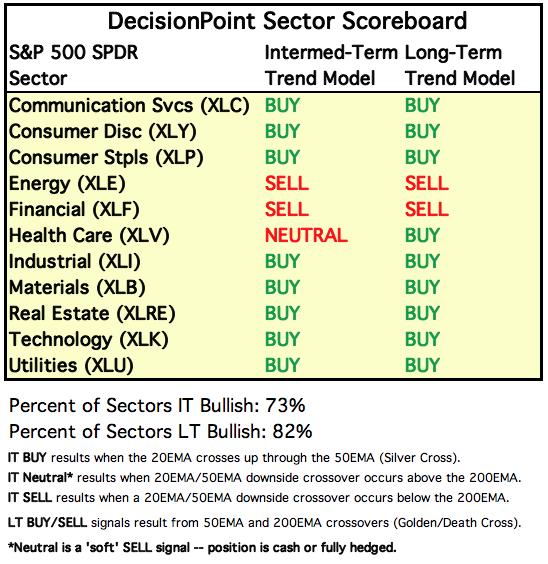Click the Percent of Sectors IT Bullish value

click(285, 405)
